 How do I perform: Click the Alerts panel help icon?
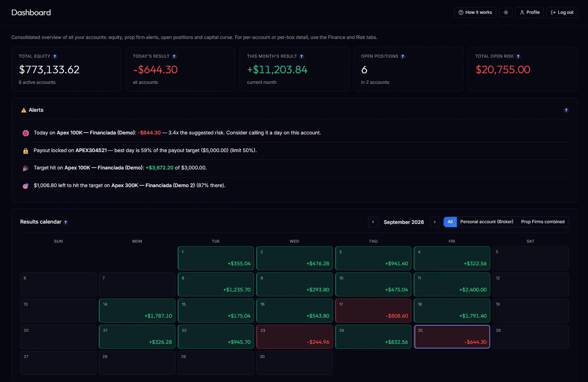point(566,110)
